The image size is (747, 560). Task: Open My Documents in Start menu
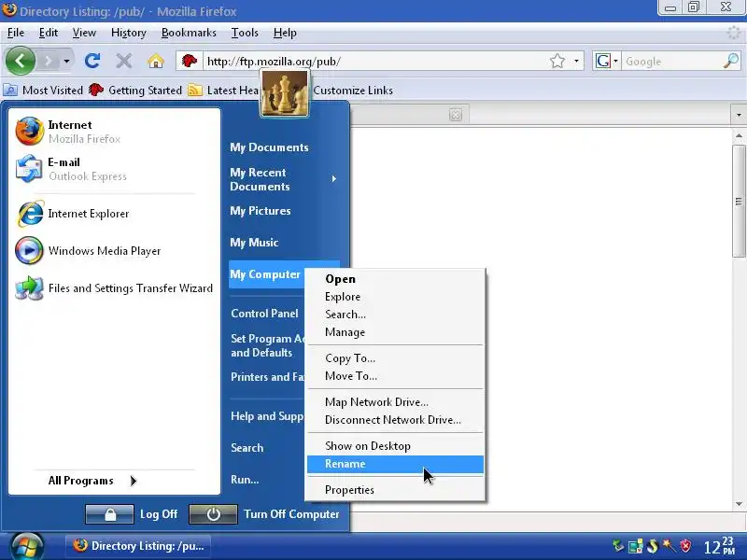coord(269,147)
